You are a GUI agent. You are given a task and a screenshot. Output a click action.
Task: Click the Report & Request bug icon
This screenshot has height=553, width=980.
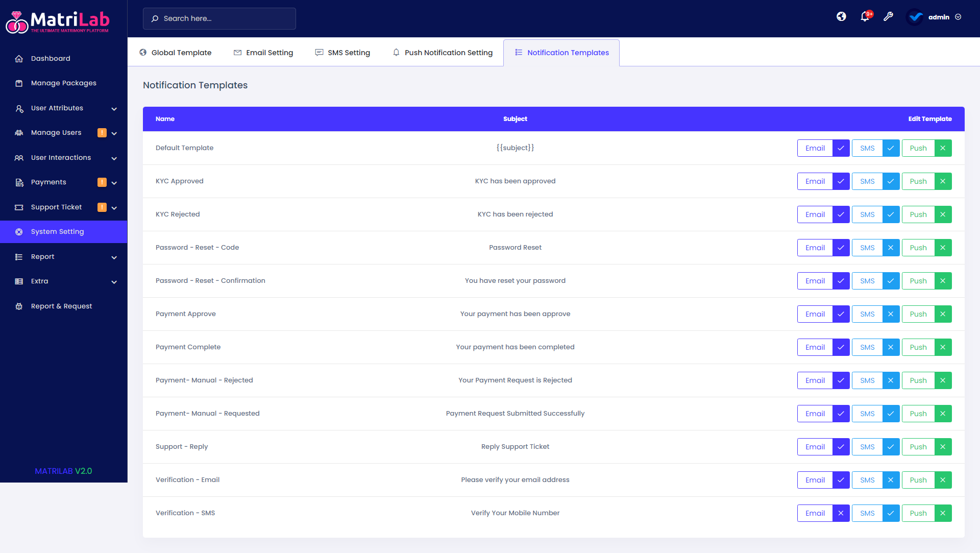[19, 306]
